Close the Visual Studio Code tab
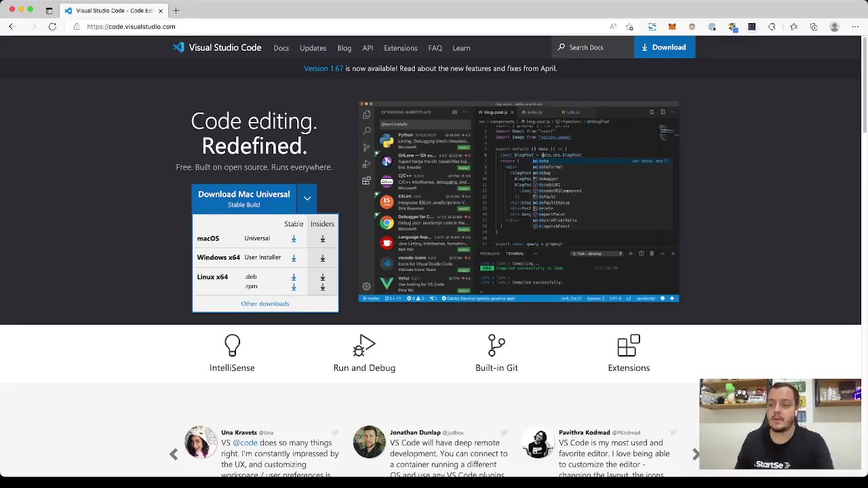The height and width of the screenshot is (488, 868). [161, 11]
